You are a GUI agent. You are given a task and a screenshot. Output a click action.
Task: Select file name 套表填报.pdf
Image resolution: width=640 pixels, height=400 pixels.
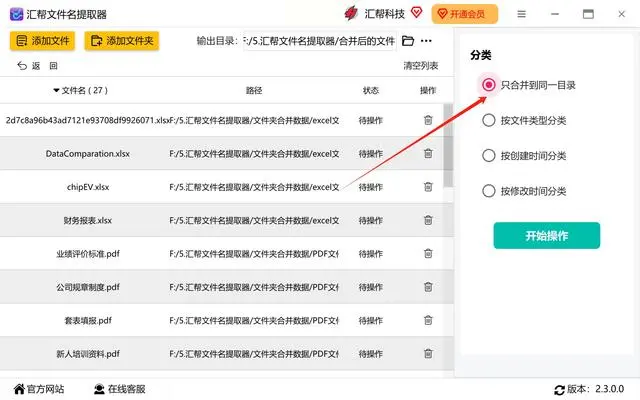click(88, 320)
